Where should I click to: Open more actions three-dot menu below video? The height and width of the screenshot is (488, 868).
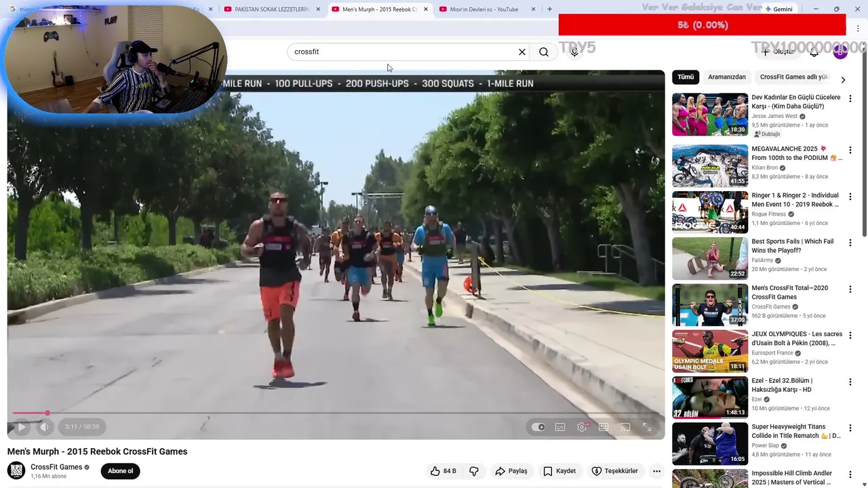point(656,471)
